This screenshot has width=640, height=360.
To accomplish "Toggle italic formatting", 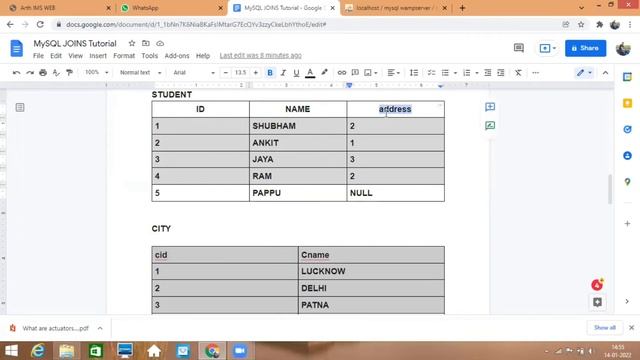I will [x=283, y=73].
